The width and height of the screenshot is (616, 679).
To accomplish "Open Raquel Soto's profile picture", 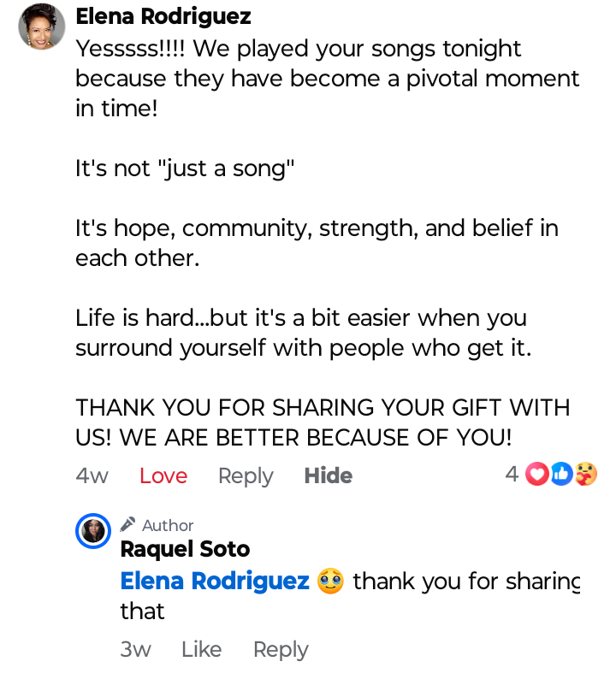I will [93, 531].
